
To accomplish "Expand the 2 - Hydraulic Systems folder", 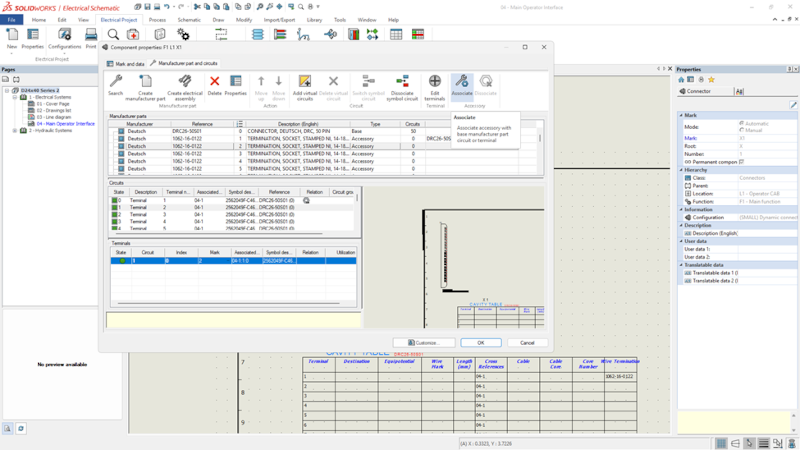I will (15, 131).
